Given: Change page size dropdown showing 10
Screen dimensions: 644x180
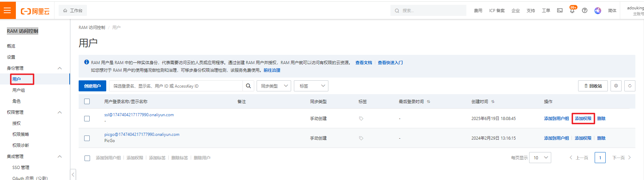Looking at the screenshot, I should point(540,158).
